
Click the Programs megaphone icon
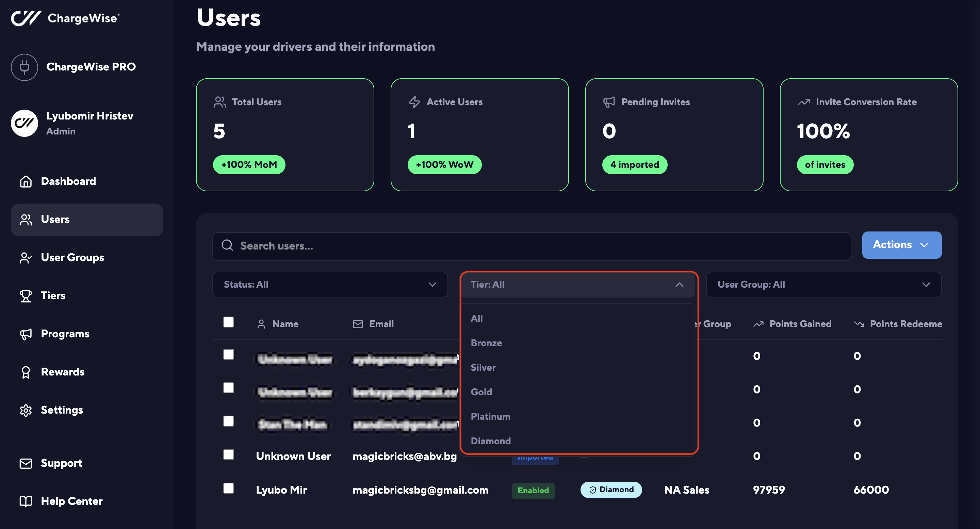pos(26,334)
